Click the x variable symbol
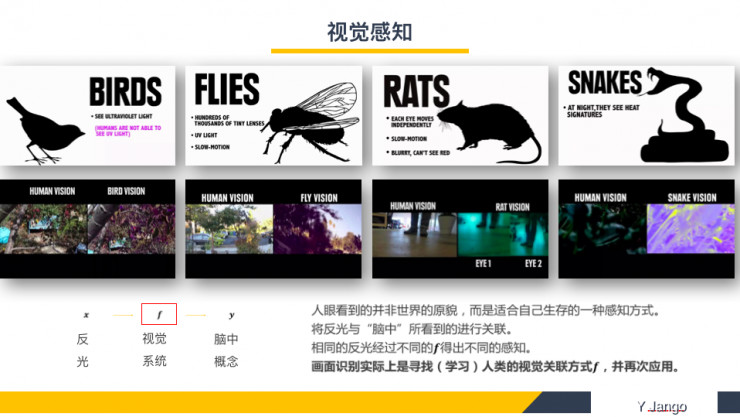The image size is (740, 417). point(85,314)
